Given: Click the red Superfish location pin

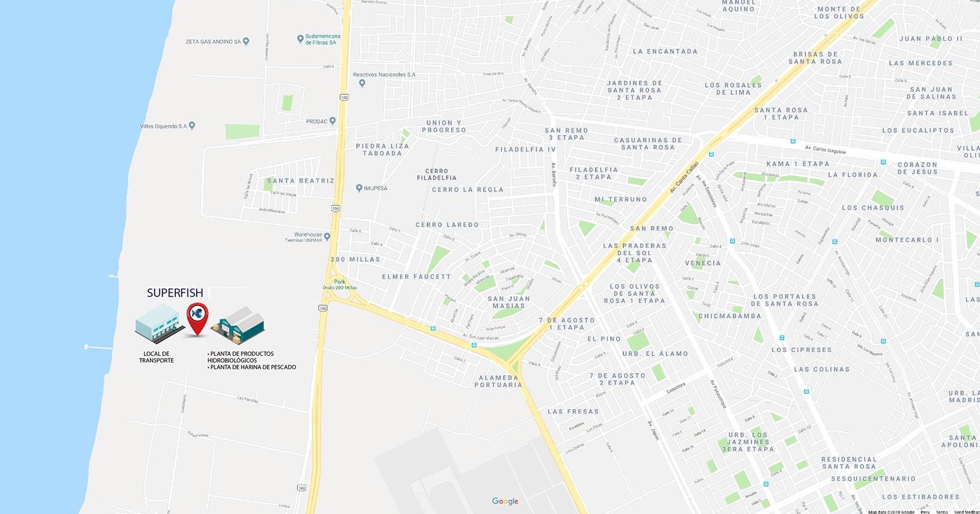Looking at the screenshot, I should click(x=197, y=319).
